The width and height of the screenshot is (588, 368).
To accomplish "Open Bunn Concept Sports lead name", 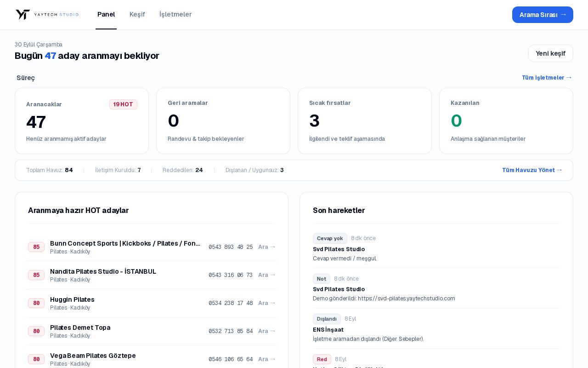I will click(x=125, y=243).
